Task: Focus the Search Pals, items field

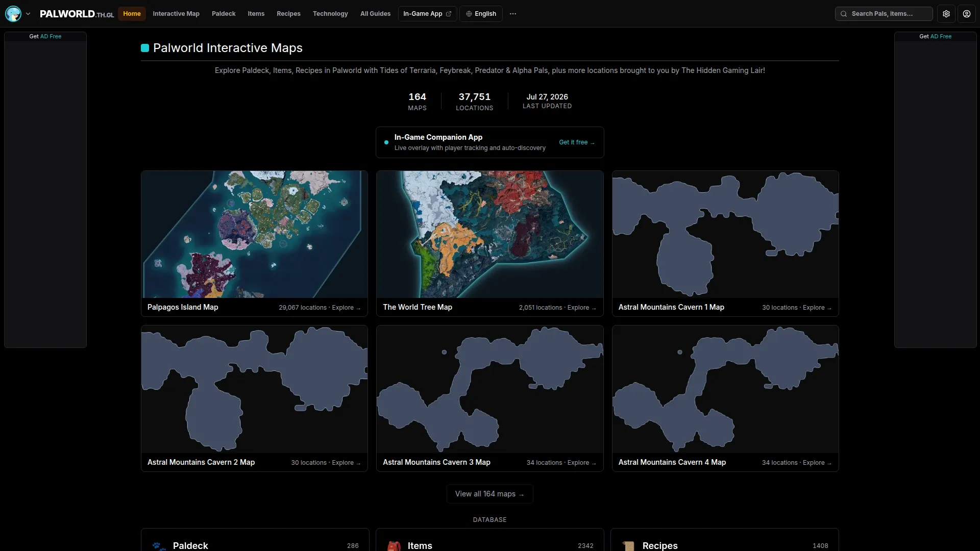Action: [x=884, y=14]
